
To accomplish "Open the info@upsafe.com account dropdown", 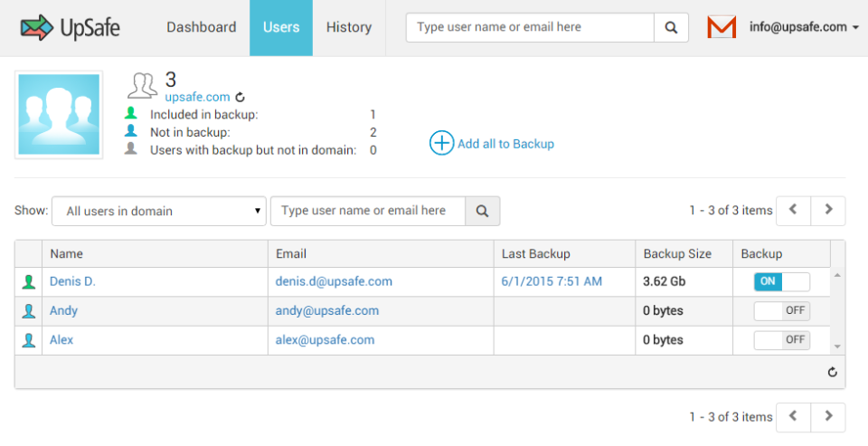I will (x=804, y=27).
